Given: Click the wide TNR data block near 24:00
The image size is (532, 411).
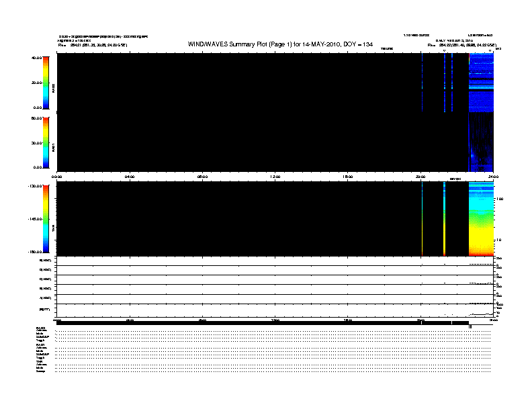Looking at the screenshot, I should point(481,219).
